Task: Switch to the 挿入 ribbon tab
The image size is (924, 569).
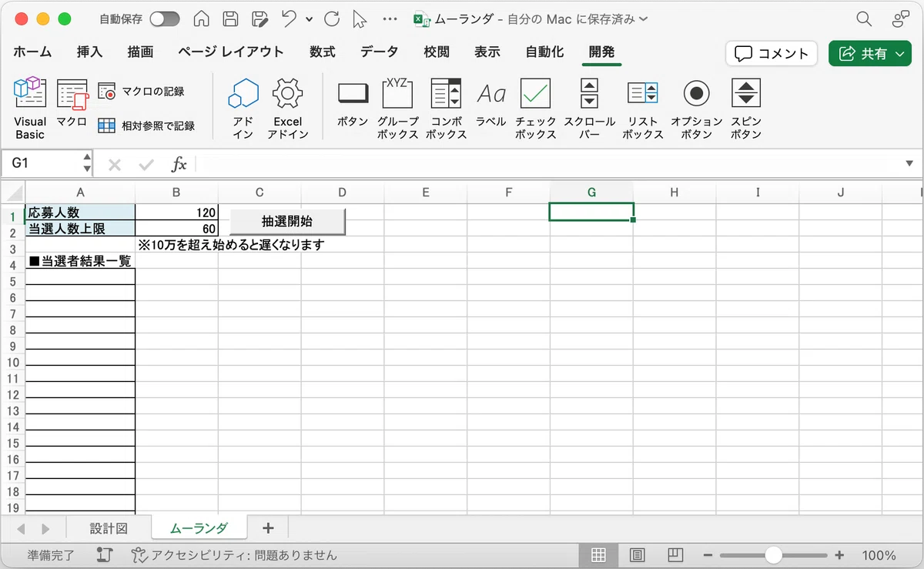Action: pos(89,52)
